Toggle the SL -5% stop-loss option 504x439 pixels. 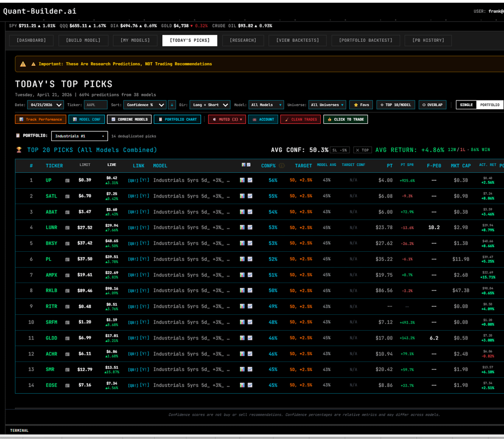click(339, 150)
